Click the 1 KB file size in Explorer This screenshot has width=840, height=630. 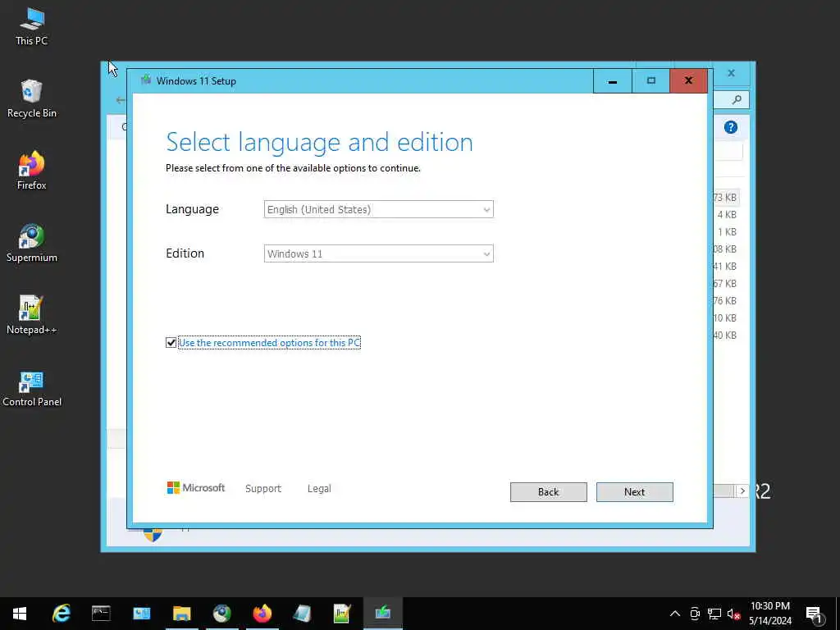click(727, 232)
